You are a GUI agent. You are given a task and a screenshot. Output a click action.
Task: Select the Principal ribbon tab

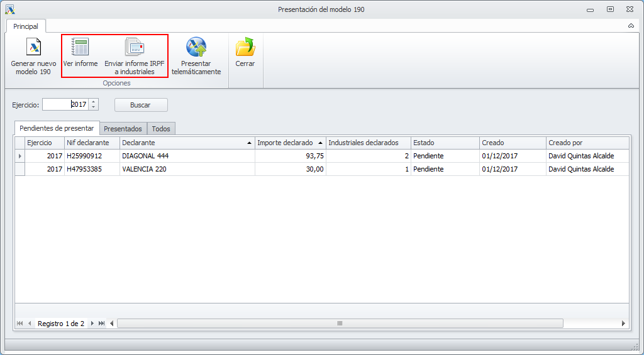pos(25,26)
